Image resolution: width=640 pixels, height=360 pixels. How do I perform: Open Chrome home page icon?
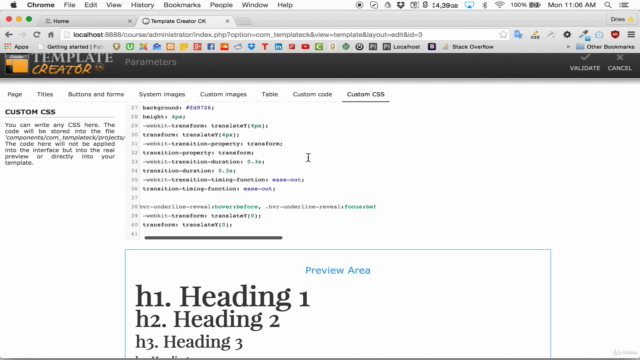[51, 35]
